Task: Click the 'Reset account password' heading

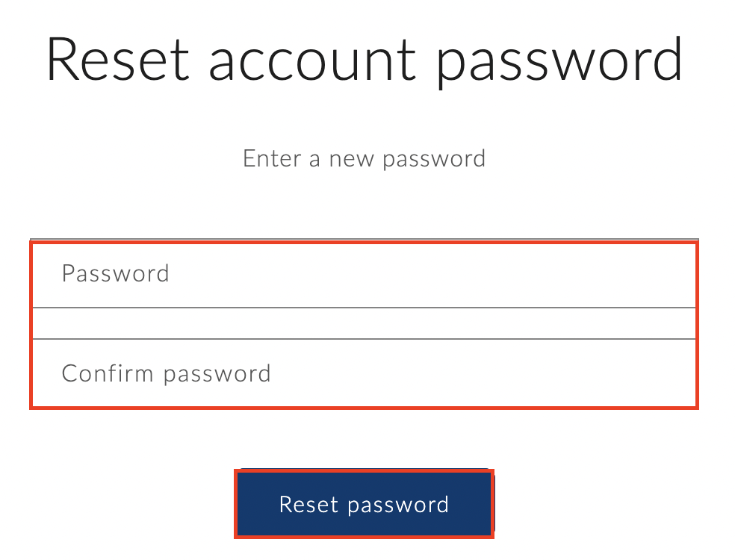Action: pos(365,60)
